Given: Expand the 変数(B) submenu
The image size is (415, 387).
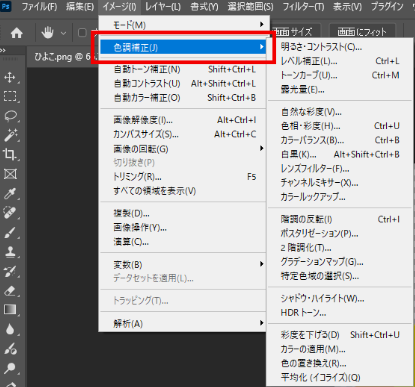Looking at the screenshot, I should coord(183,265).
